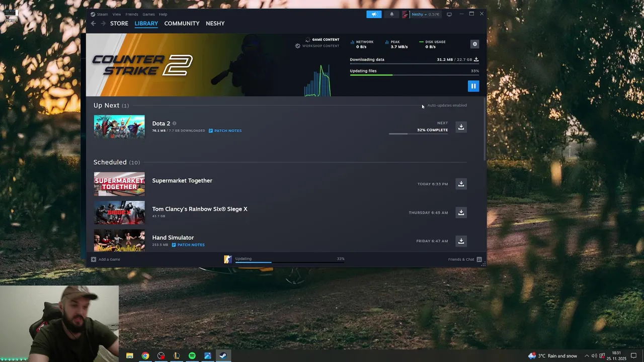The height and width of the screenshot is (362, 644).
Task: Click the plus icon beside Add a Game
Action: click(94, 259)
